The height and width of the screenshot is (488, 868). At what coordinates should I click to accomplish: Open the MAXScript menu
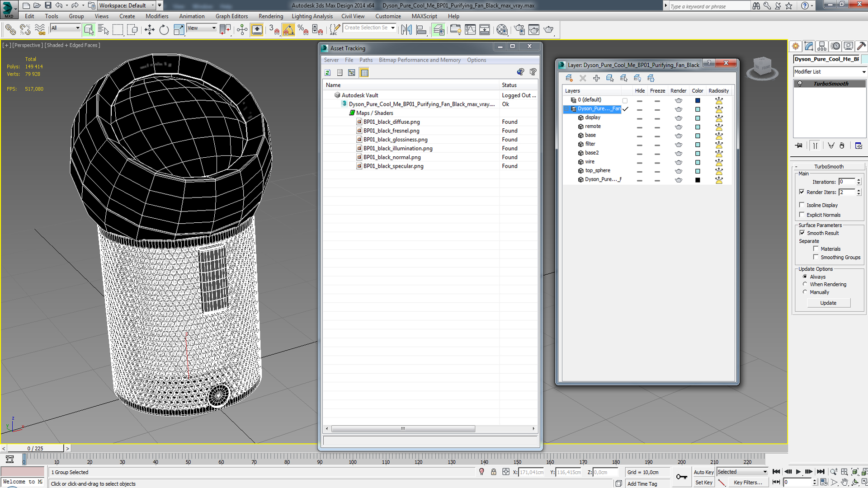(x=424, y=16)
